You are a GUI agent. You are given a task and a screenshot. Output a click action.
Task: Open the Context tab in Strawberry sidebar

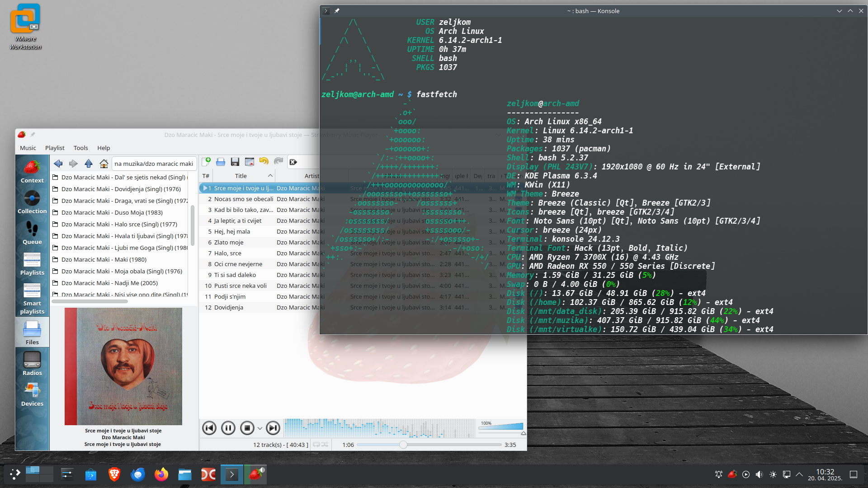click(x=32, y=171)
